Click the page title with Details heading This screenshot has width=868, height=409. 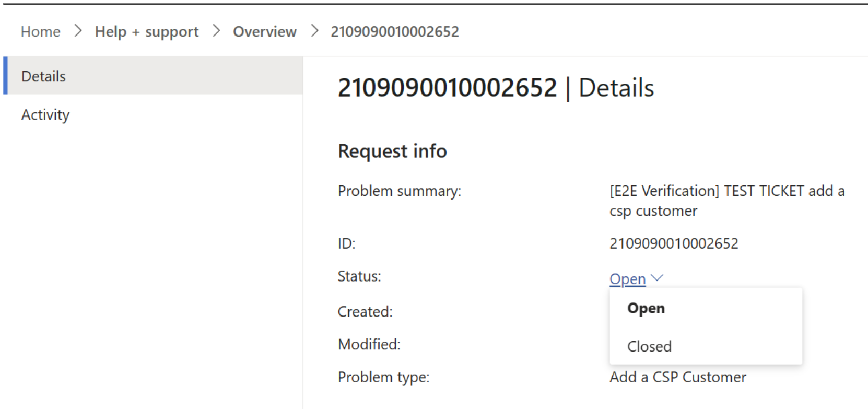pyautogui.click(x=496, y=88)
